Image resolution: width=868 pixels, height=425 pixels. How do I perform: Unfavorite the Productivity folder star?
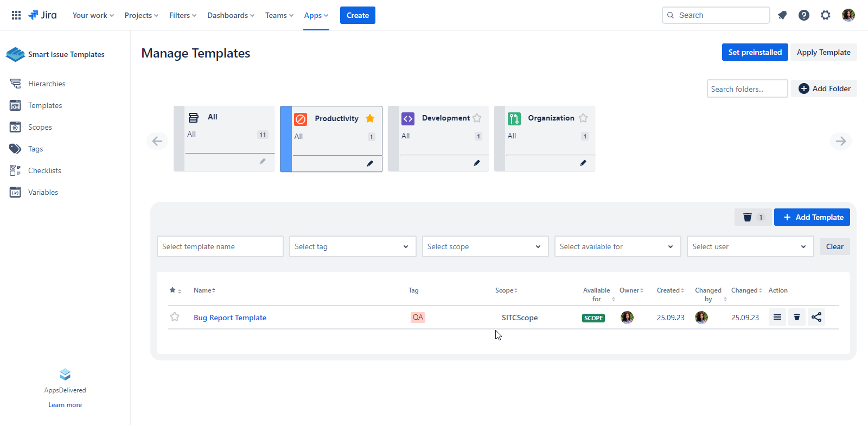[x=370, y=118]
